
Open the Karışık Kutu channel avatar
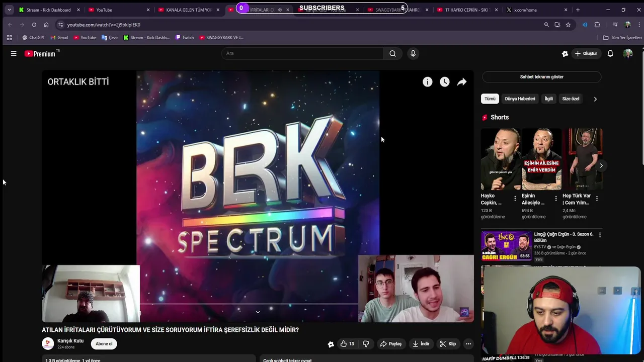(48, 344)
